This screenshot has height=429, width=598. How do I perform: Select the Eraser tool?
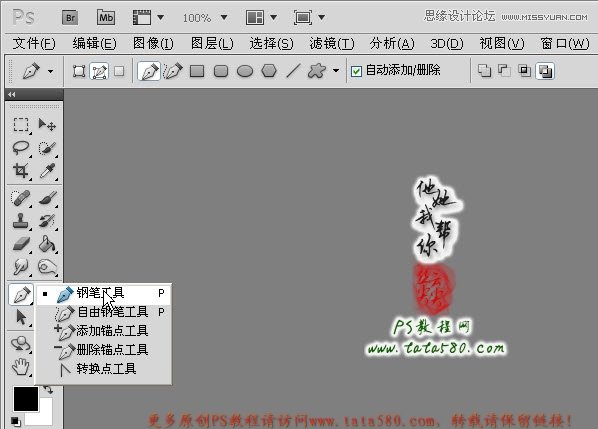[21, 244]
